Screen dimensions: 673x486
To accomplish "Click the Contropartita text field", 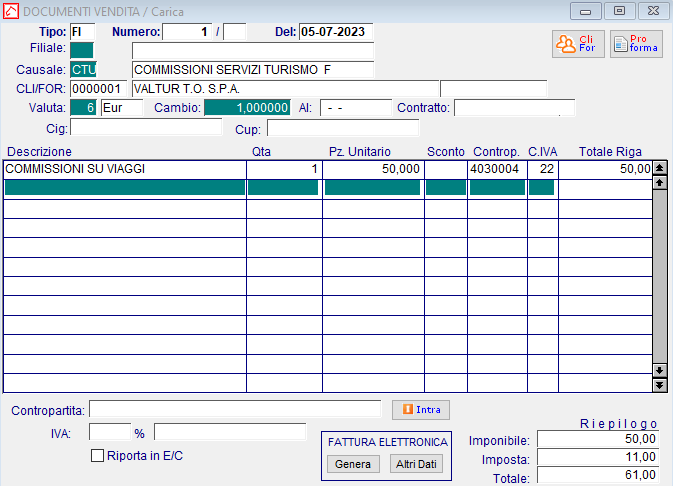I will tap(235, 409).
